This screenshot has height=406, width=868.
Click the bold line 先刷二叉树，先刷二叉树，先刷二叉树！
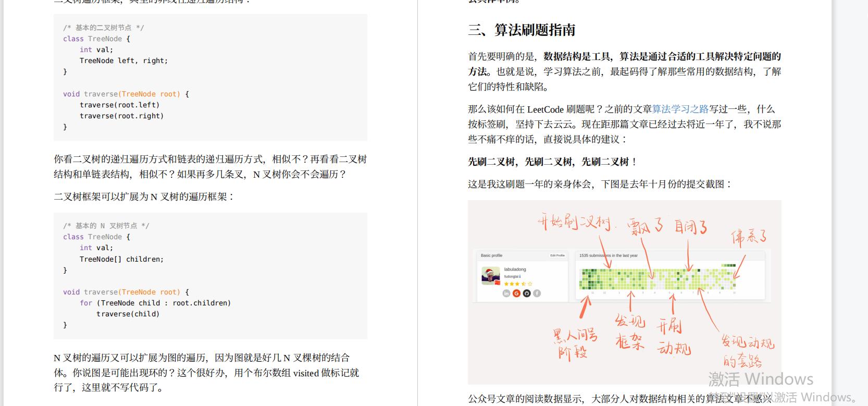[x=552, y=162]
